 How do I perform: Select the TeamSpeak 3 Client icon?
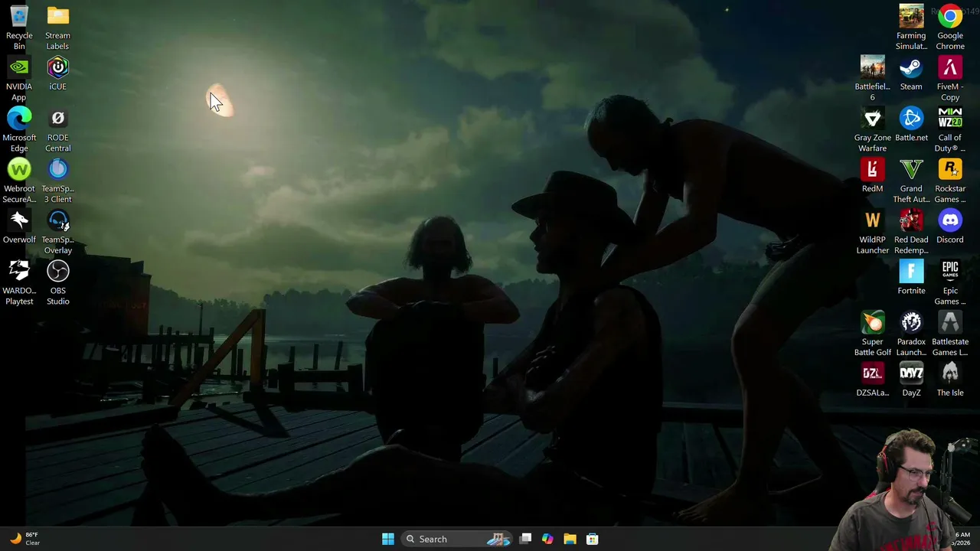pyautogui.click(x=57, y=181)
